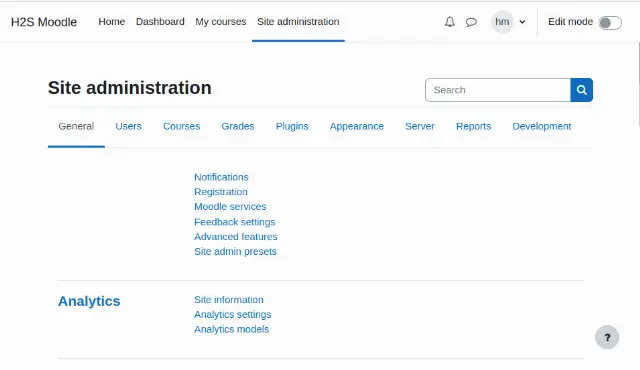The height and width of the screenshot is (370, 640).
Task: Go to Dashboard in top navigation
Action: 160,22
